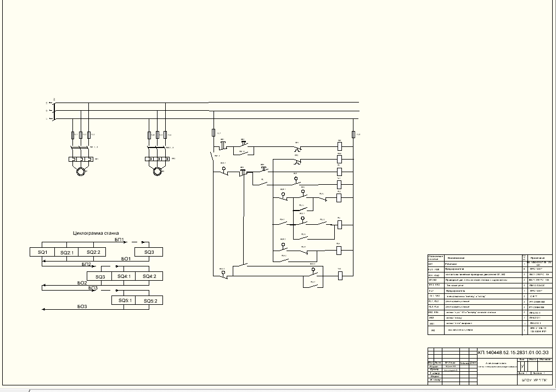
Task: Click the SQ4:2 block in the cyclogram
Action: (149, 276)
